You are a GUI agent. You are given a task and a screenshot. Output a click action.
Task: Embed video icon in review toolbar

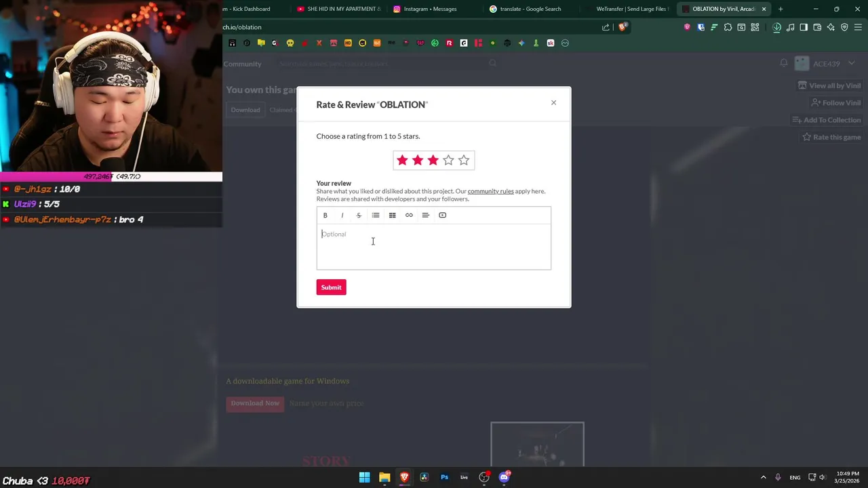coord(442,216)
